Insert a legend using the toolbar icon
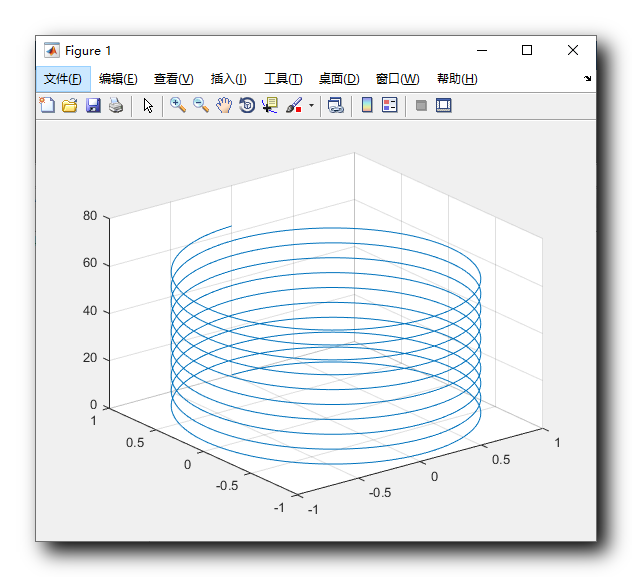The image size is (632, 577). [x=390, y=105]
